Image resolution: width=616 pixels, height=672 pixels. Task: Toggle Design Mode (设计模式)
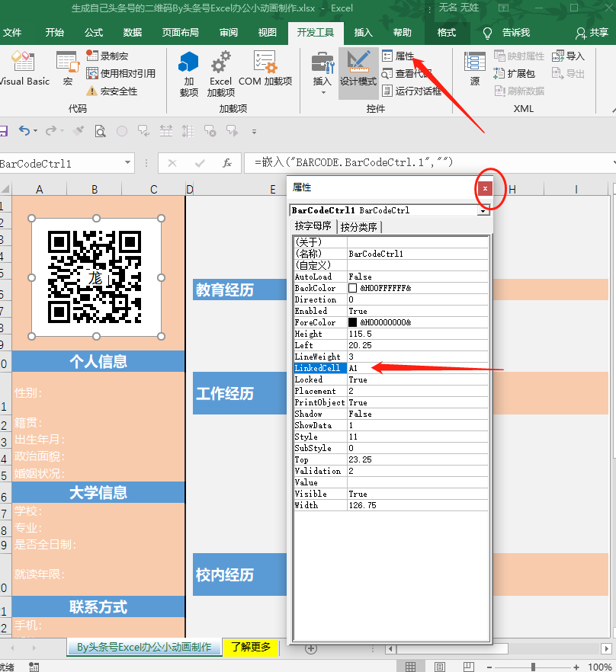358,73
